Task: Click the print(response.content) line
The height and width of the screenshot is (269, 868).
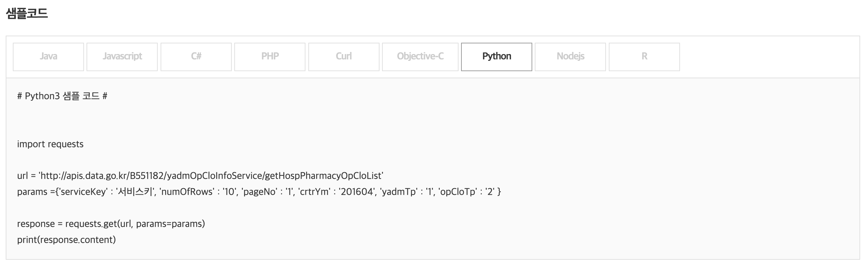Action: coord(67,240)
